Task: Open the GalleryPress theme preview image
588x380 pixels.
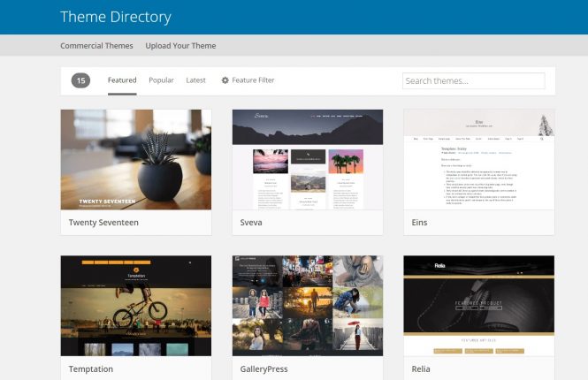Action: coord(308,306)
